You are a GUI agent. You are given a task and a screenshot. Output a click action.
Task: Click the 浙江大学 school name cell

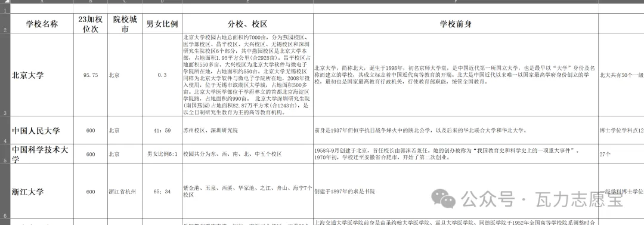click(x=42, y=191)
